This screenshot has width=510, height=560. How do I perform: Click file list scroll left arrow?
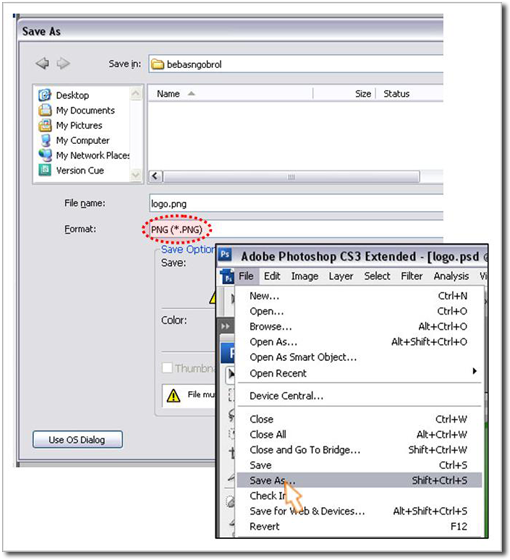155,176
